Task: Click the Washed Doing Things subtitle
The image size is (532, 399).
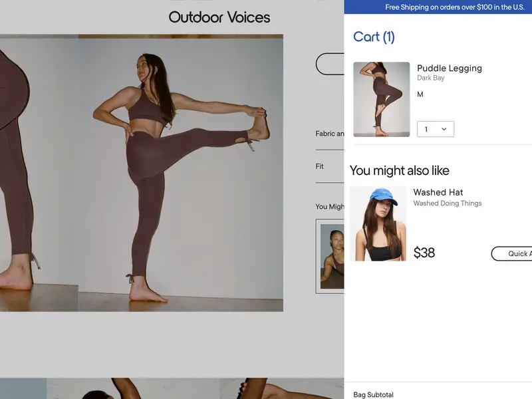Action: pos(447,203)
